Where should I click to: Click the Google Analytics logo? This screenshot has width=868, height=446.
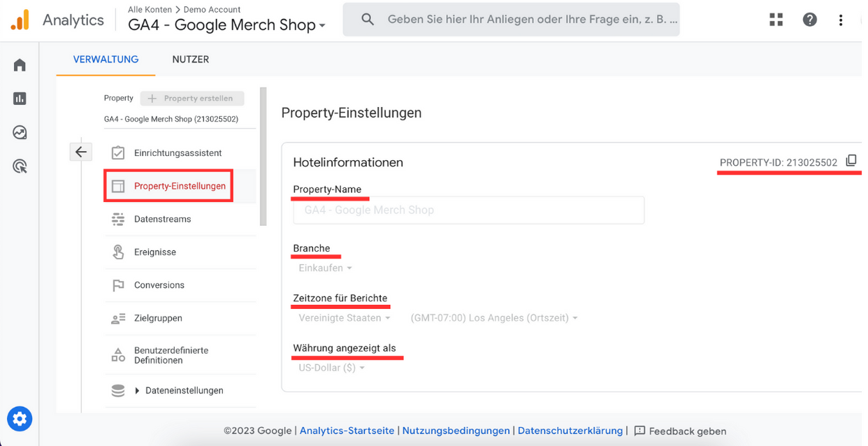pyautogui.click(x=20, y=20)
